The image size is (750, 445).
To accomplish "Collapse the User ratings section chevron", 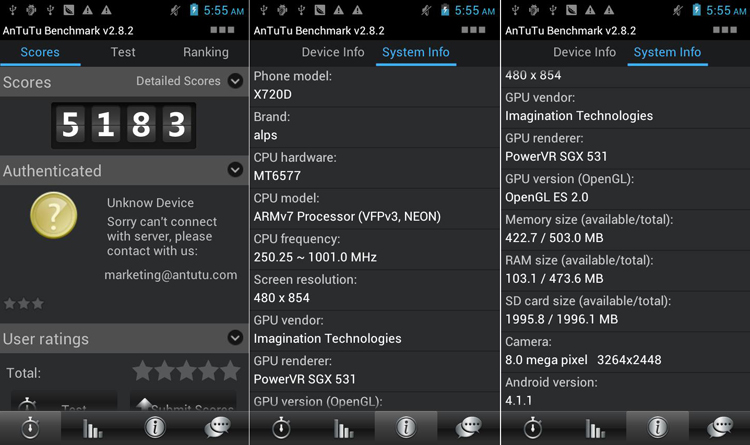I will (x=235, y=338).
